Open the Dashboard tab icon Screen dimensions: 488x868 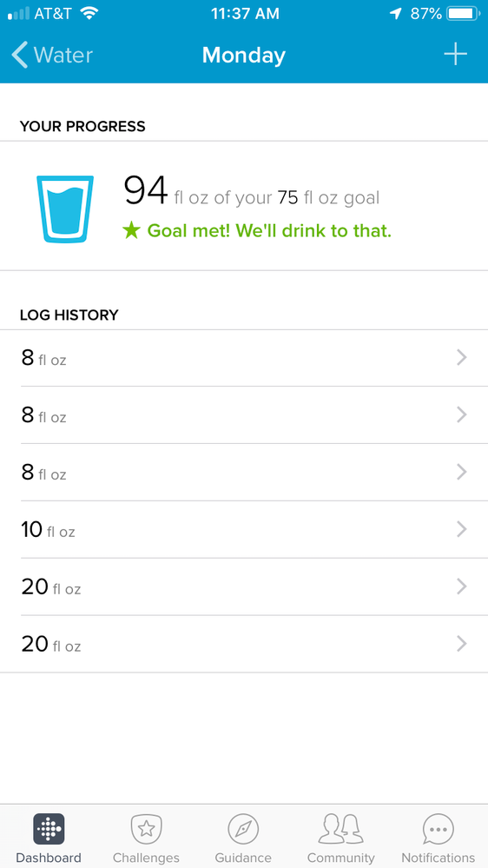(49, 829)
